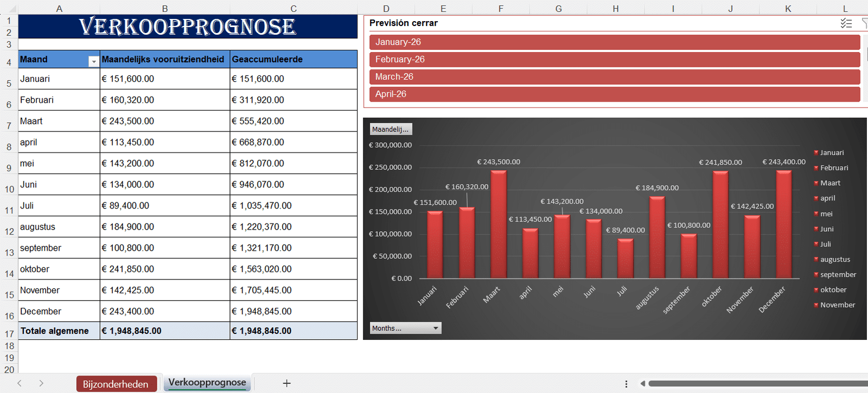Select the € 1,705,445.00 accumulated cell
This screenshot has width=868, height=393.
pos(293,290)
